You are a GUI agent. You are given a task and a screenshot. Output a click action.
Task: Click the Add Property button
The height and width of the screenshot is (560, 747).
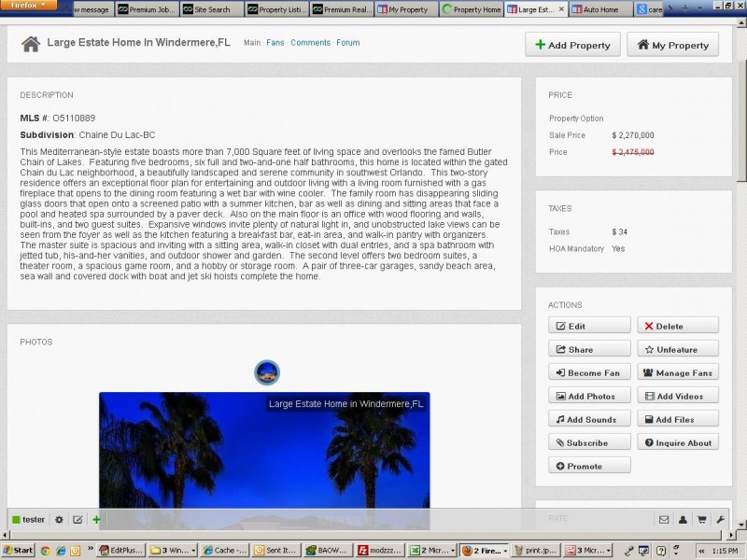pos(572,45)
